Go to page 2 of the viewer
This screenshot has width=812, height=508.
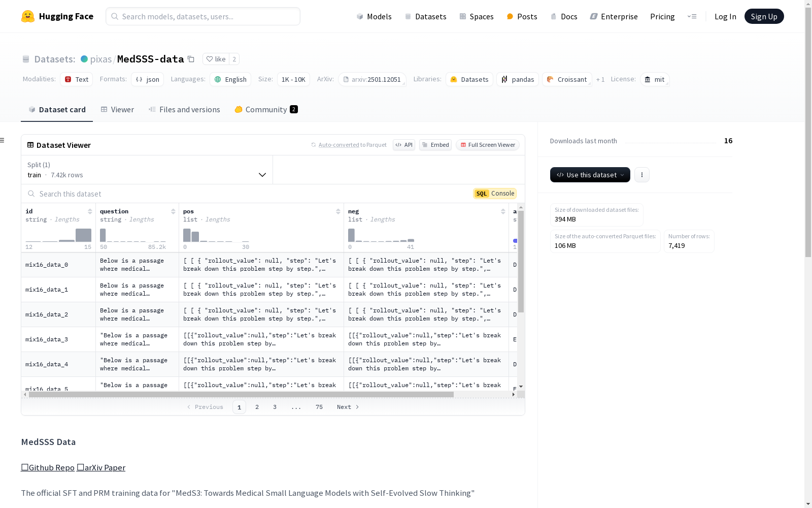point(257,407)
